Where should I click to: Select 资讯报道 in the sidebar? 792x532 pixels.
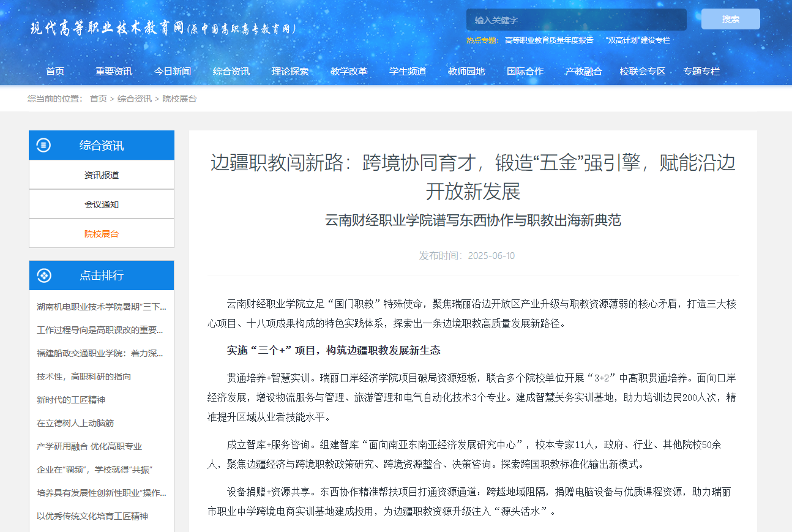[x=102, y=175]
